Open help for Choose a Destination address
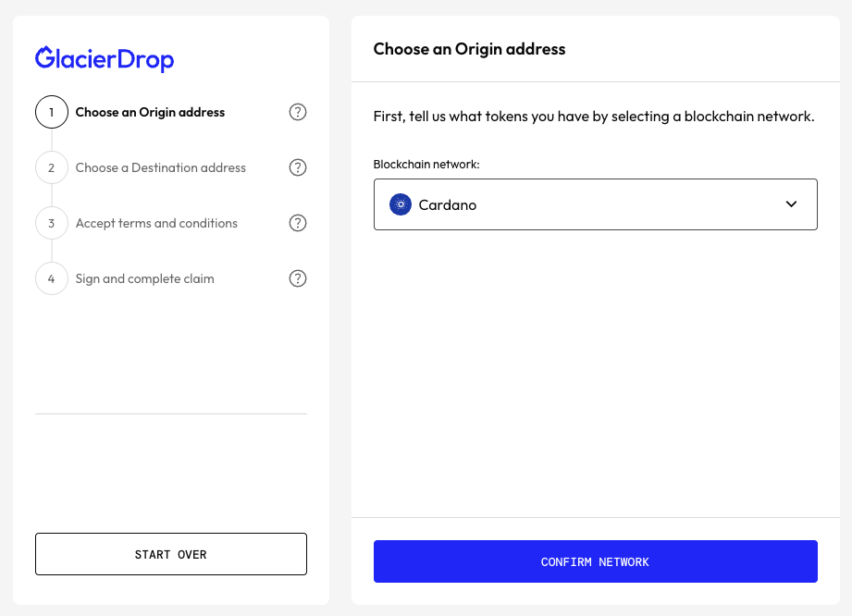852x616 pixels. (298, 167)
